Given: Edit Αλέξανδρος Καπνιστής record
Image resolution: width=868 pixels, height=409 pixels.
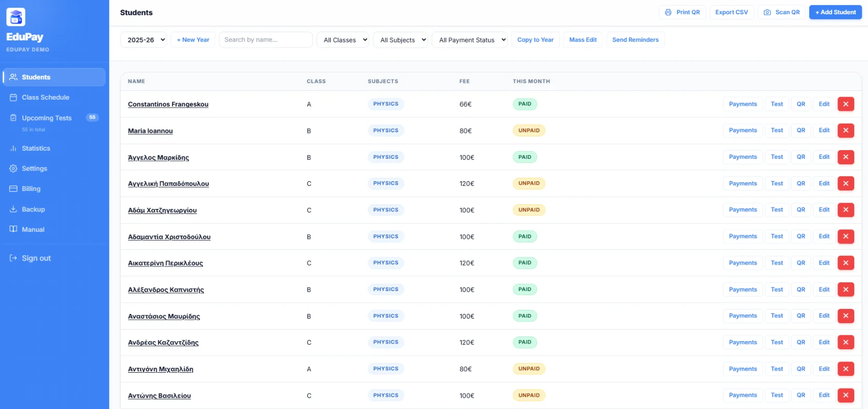Looking at the screenshot, I should click(824, 290).
